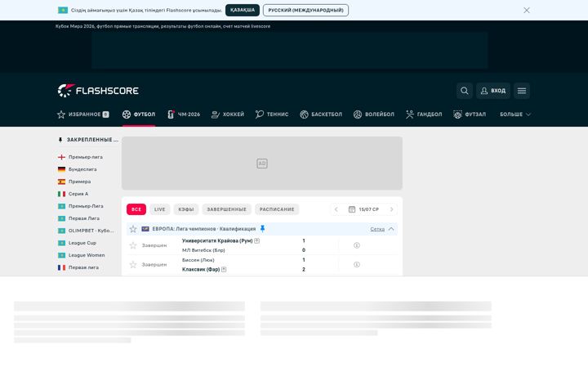Click the Europe flag beside ЕВРОПА

click(145, 229)
